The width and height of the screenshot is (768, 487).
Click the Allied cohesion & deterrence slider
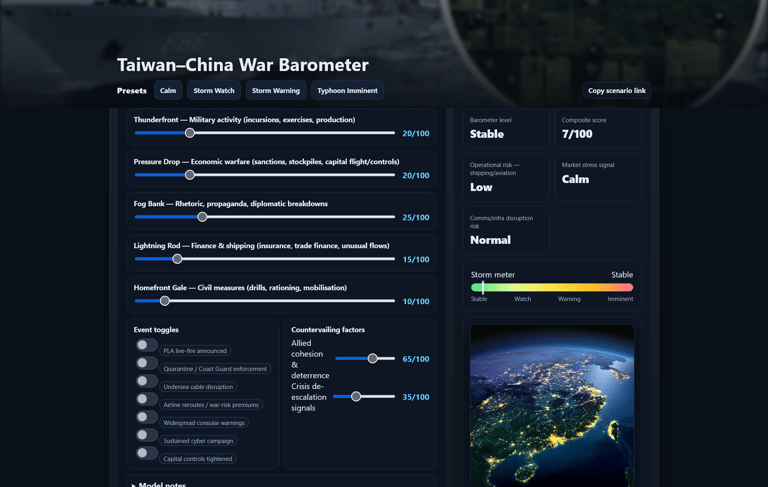(365, 359)
